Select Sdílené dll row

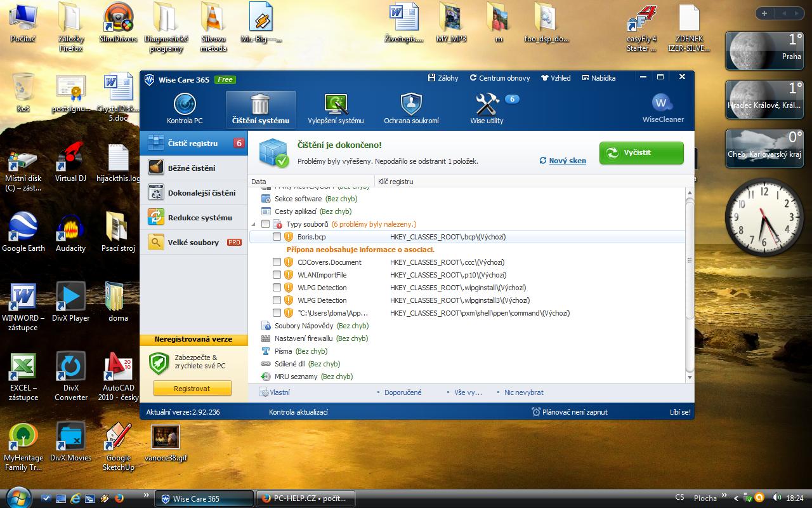(468, 364)
